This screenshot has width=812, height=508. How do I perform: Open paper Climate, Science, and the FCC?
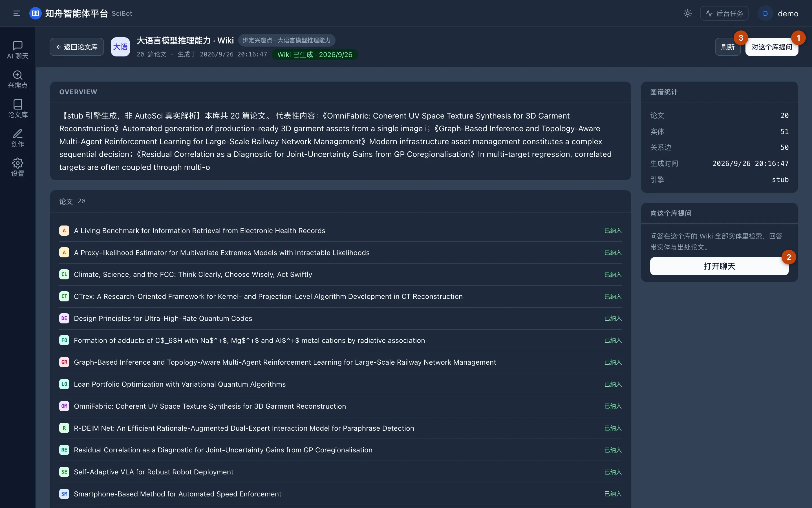click(x=340, y=275)
